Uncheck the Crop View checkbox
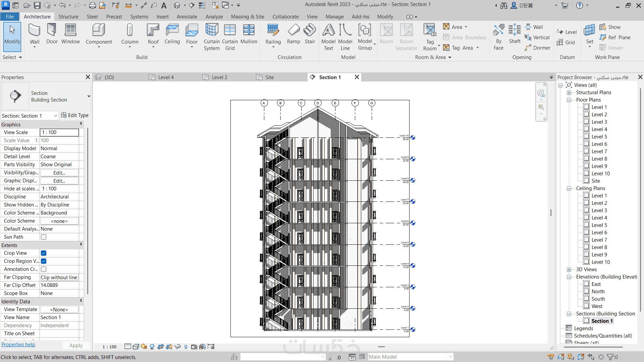Viewport: 644px width, 362px height. click(x=44, y=253)
